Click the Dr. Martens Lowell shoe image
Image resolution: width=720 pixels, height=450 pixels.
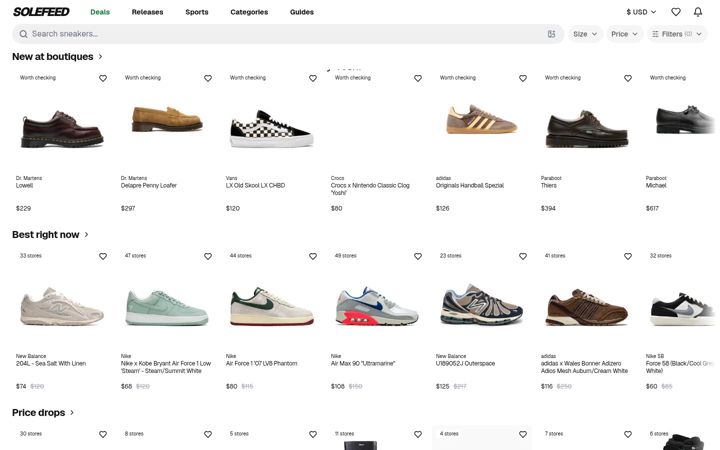pyautogui.click(x=62, y=128)
